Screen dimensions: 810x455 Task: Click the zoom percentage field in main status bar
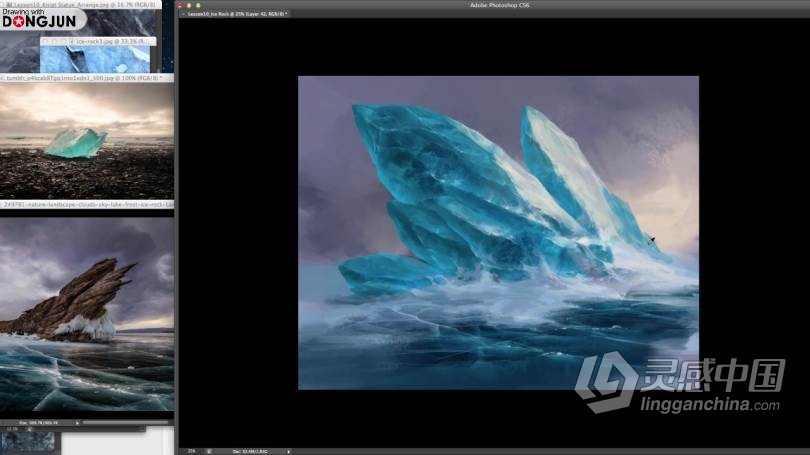(192, 451)
